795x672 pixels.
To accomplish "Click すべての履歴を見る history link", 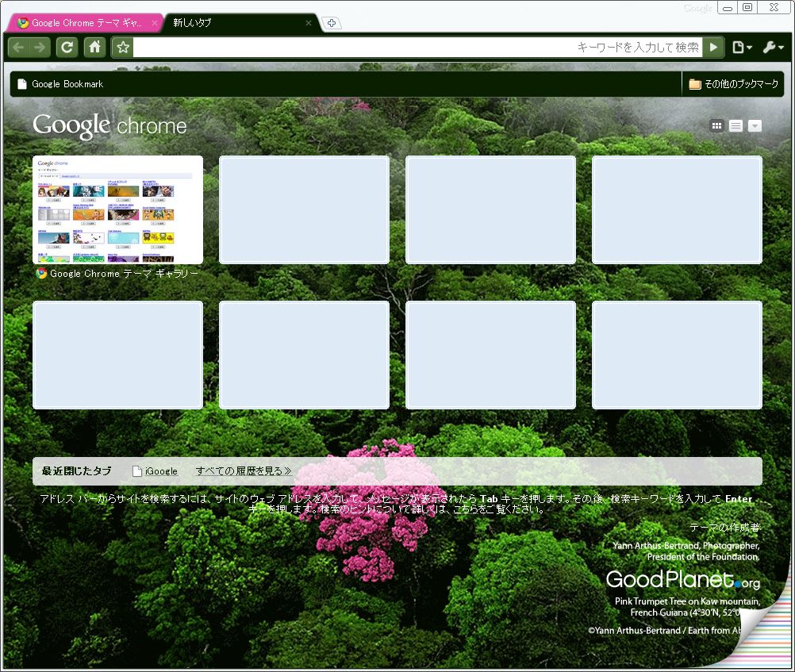I will (244, 471).
